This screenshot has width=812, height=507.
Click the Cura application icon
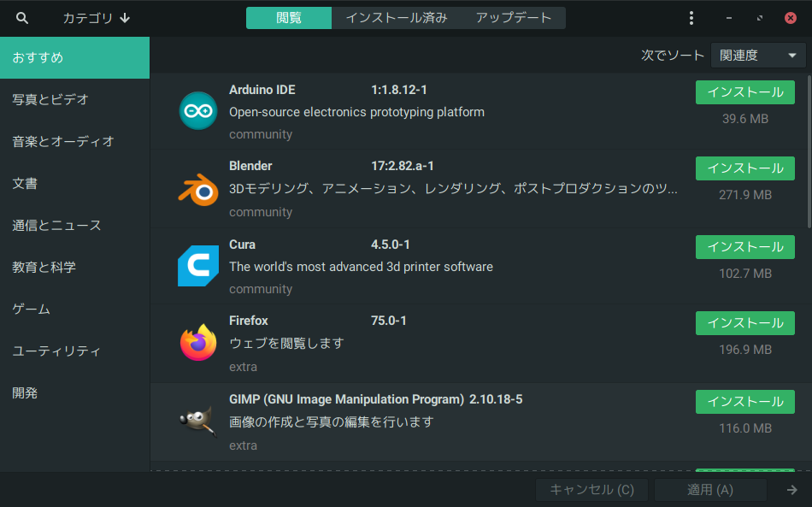point(198,266)
